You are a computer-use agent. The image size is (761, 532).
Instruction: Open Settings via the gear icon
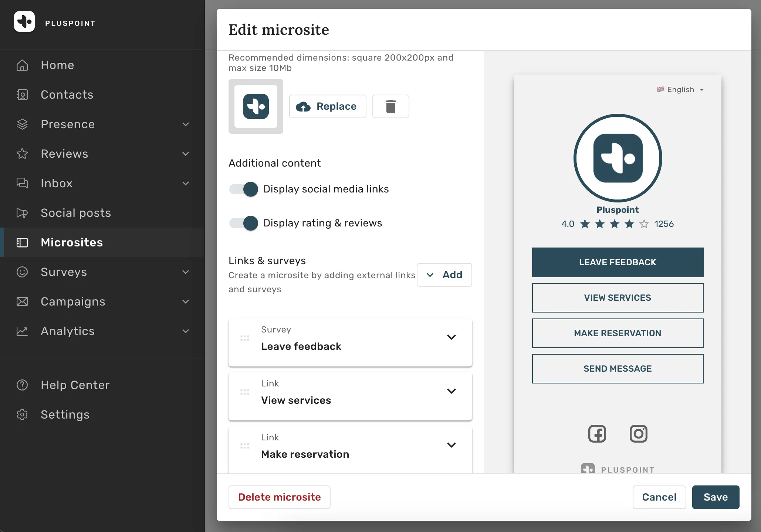[22, 415]
